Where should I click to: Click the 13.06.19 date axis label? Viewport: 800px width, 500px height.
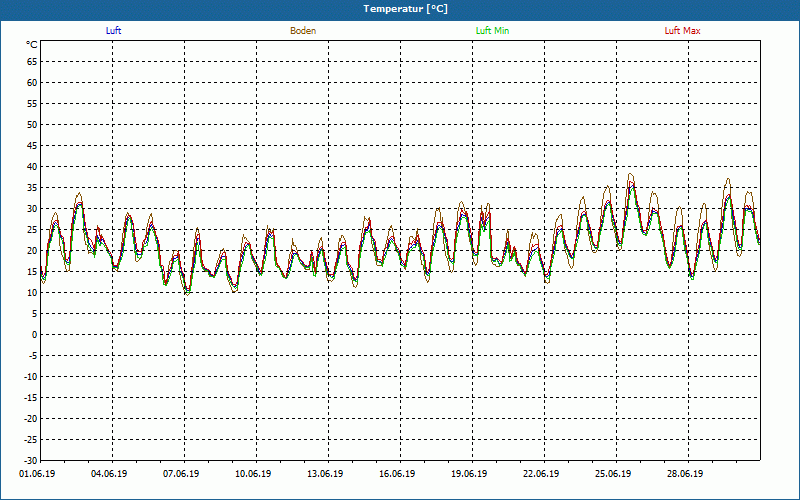[325, 474]
